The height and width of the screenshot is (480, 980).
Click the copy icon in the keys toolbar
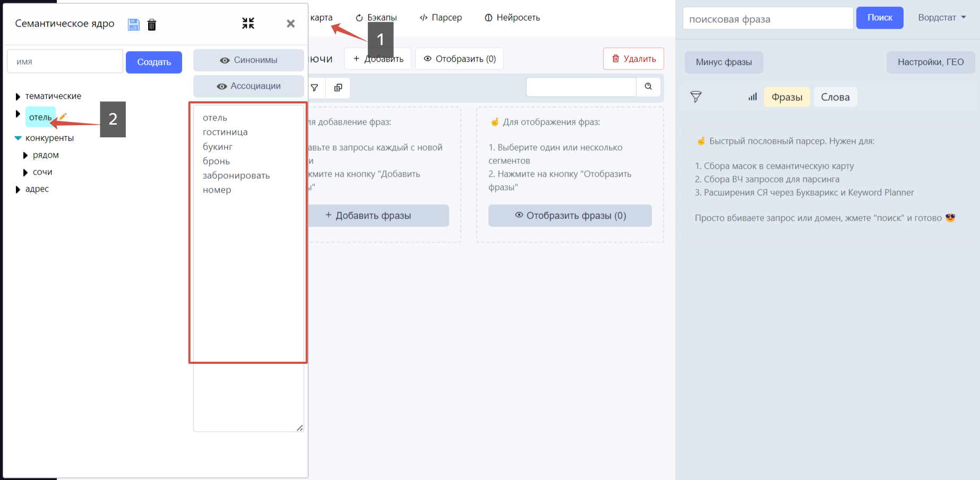[x=338, y=88]
